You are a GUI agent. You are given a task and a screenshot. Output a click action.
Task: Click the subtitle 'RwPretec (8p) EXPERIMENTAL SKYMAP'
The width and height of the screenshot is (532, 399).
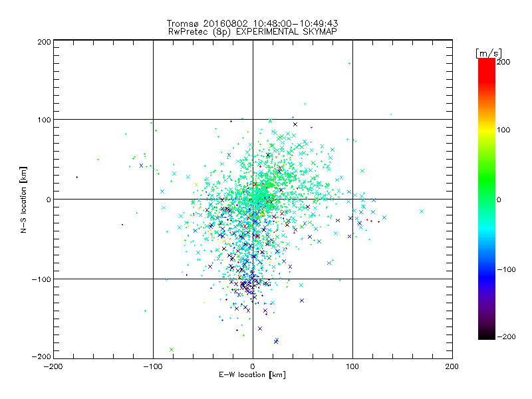point(253,32)
